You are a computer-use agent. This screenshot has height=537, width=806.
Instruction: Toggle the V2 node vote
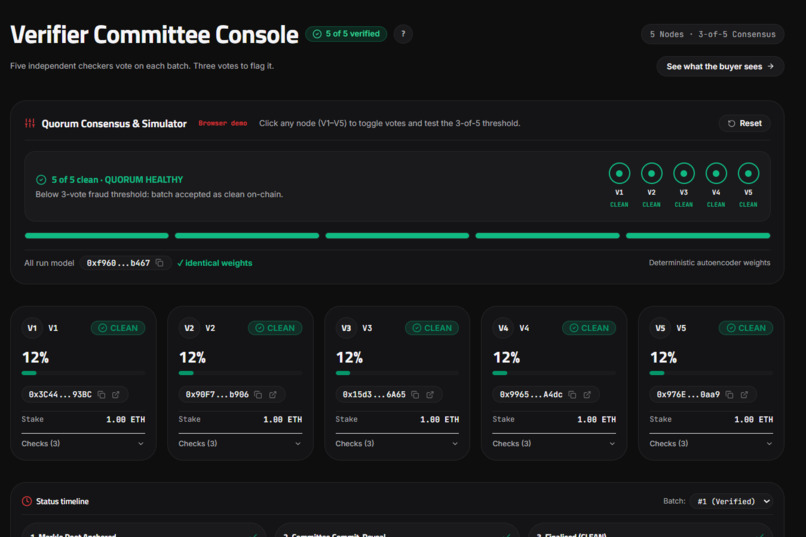click(x=652, y=174)
